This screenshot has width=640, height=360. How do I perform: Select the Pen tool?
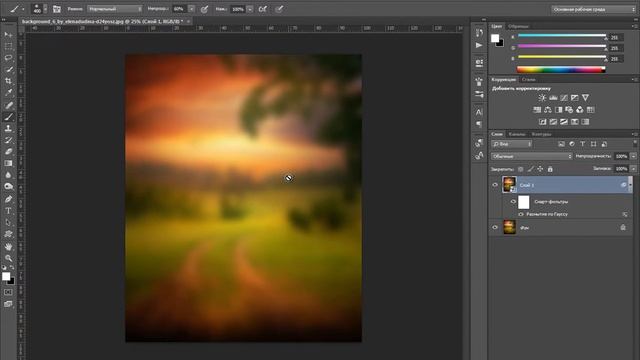click(8, 199)
